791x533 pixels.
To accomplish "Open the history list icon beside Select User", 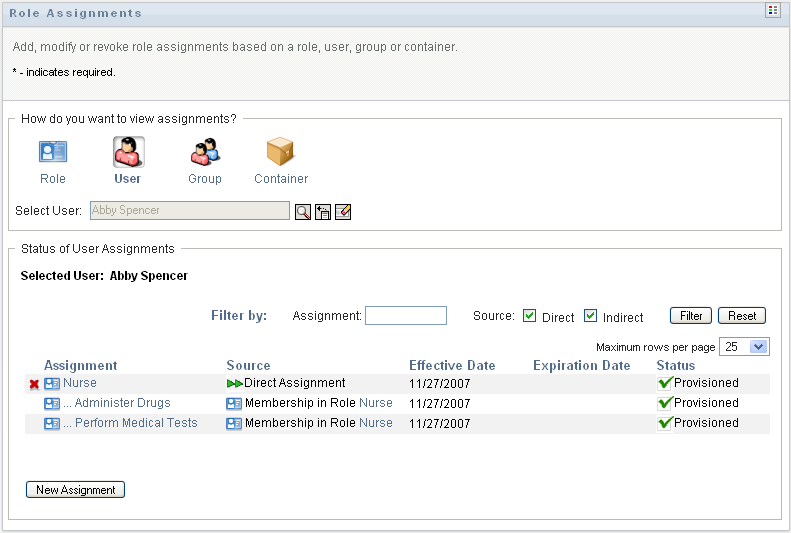I will point(323,211).
